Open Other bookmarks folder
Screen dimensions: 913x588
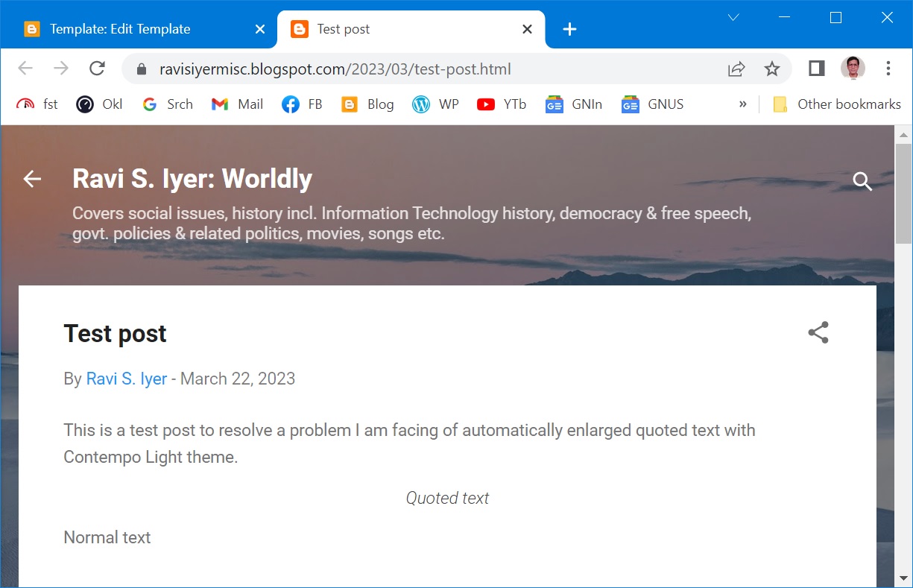(x=837, y=104)
